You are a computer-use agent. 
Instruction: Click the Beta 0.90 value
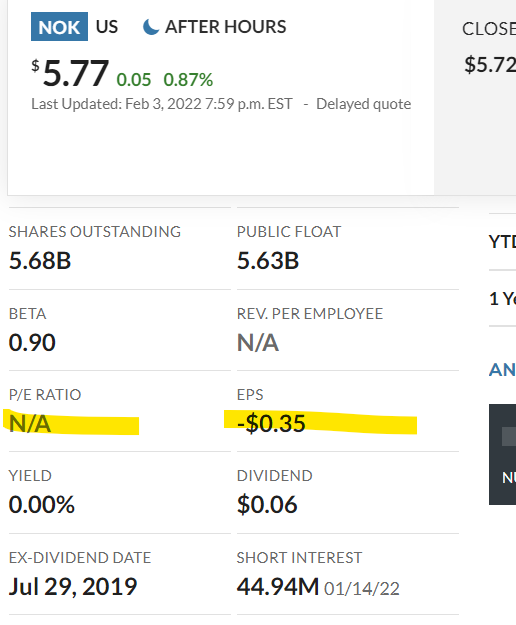pyautogui.click(x=32, y=343)
